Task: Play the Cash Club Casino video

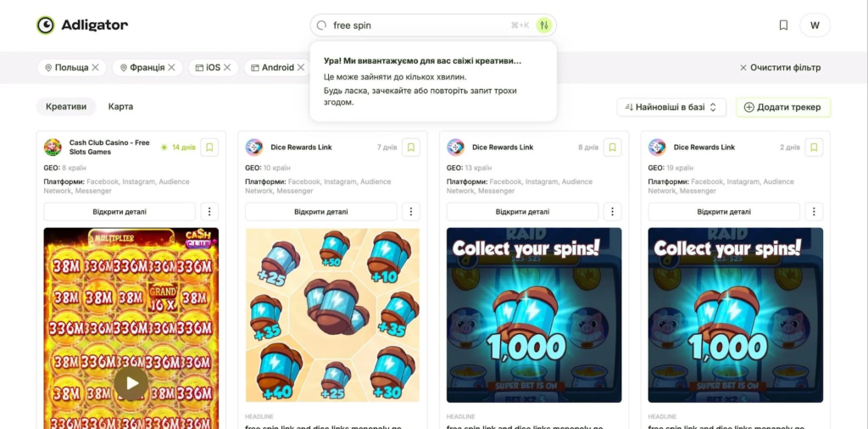Action: pyautogui.click(x=131, y=383)
